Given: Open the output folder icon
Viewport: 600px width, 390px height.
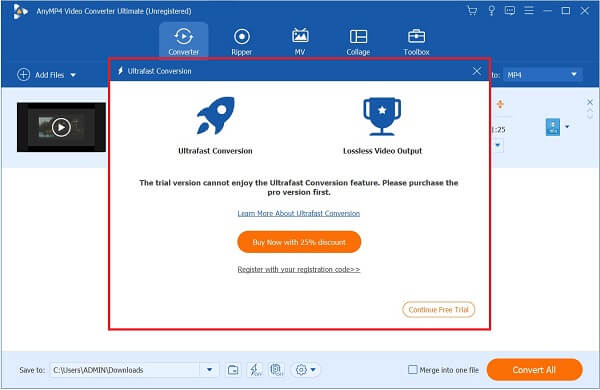Looking at the screenshot, I should pyautogui.click(x=233, y=370).
